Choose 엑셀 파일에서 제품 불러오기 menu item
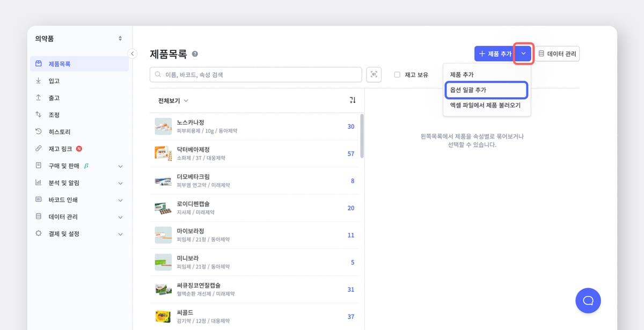 (485, 105)
